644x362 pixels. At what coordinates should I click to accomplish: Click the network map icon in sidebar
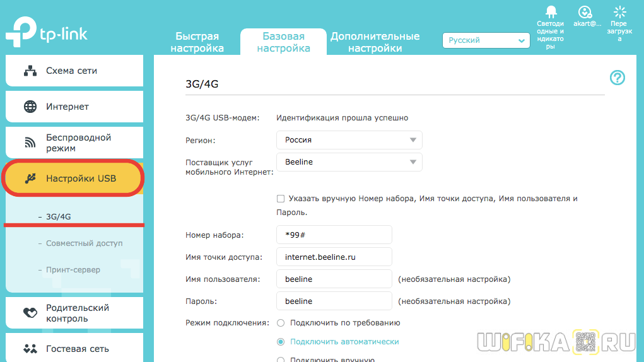coord(30,71)
